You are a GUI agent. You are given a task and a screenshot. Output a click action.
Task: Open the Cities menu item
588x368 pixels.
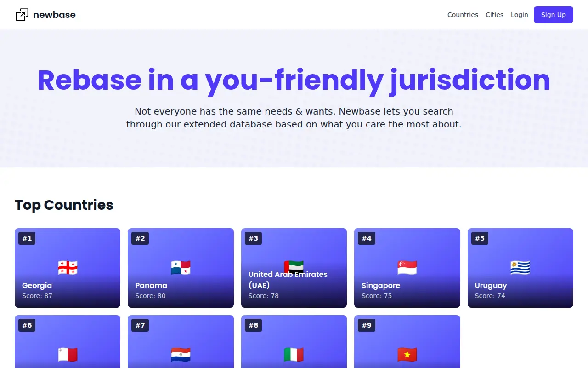click(x=494, y=15)
